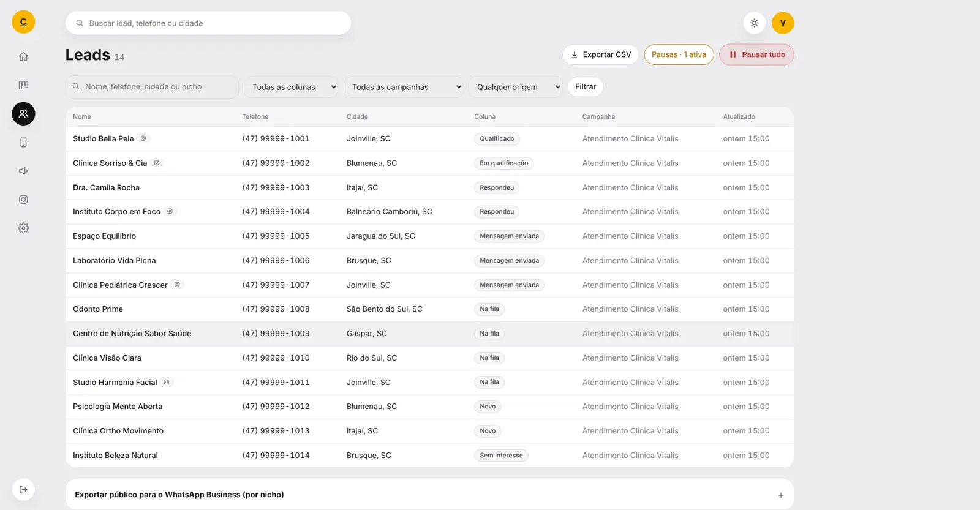Toggle the light/dark theme sun icon
This screenshot has height=510, width=980.
[x=754, y=23]
